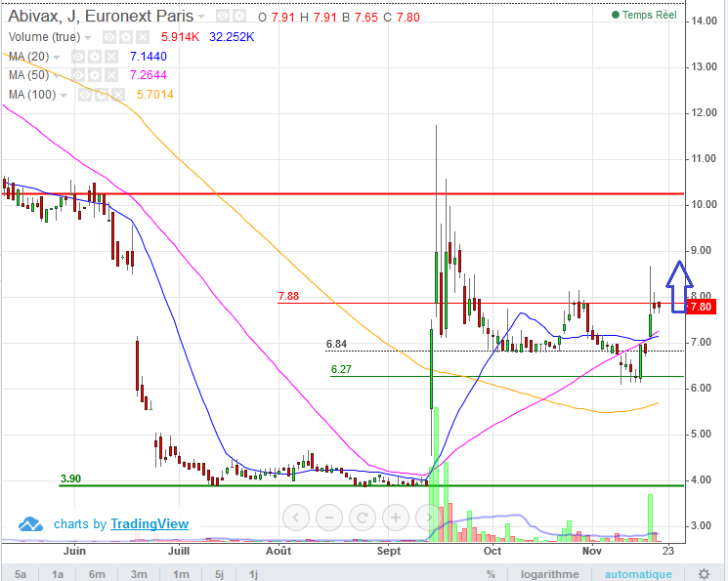Open the TradingView link
The width and height of the screenshot is (728, 581).
pyautogui.click(x=150, y=524)
